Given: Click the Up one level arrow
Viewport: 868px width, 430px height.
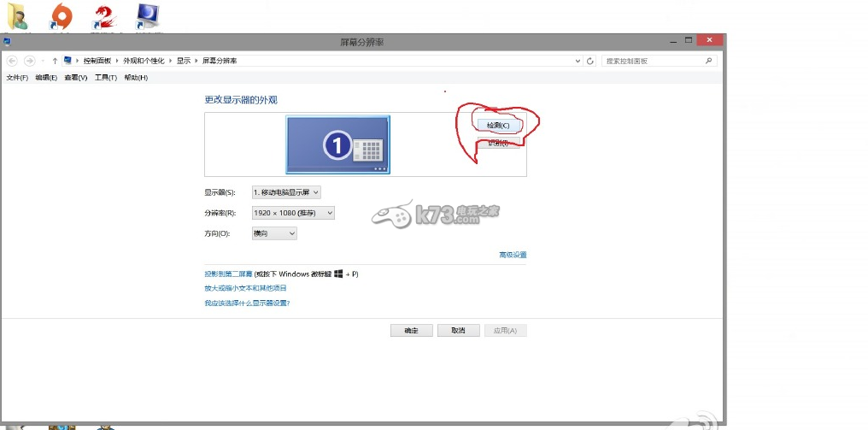Looking at the screenshot, I should click(x=55, y=61).
